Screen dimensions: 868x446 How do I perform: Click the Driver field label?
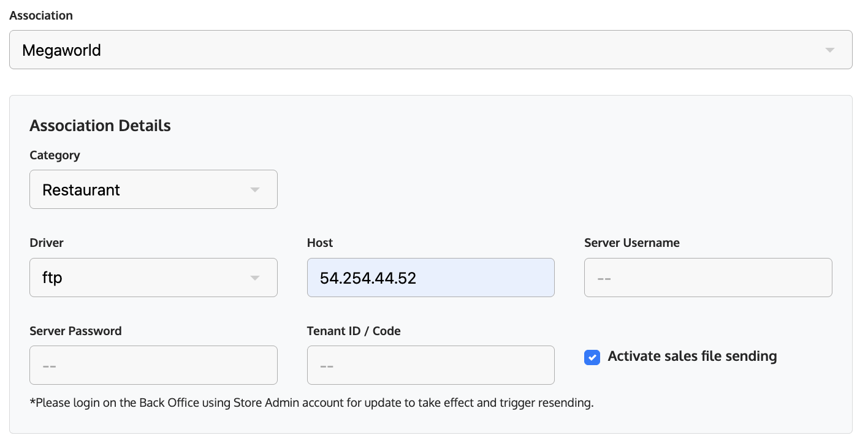click(47, 243)
